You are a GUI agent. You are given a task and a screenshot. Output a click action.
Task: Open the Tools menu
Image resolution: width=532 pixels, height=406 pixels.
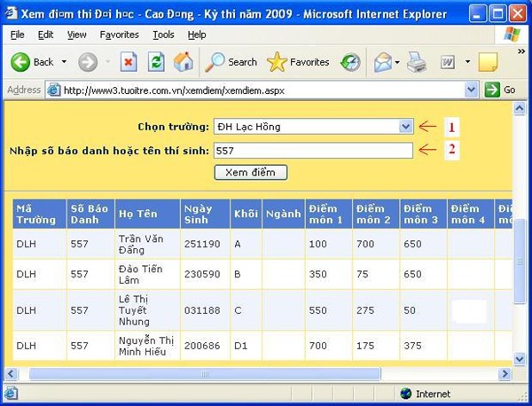point(163,35)
